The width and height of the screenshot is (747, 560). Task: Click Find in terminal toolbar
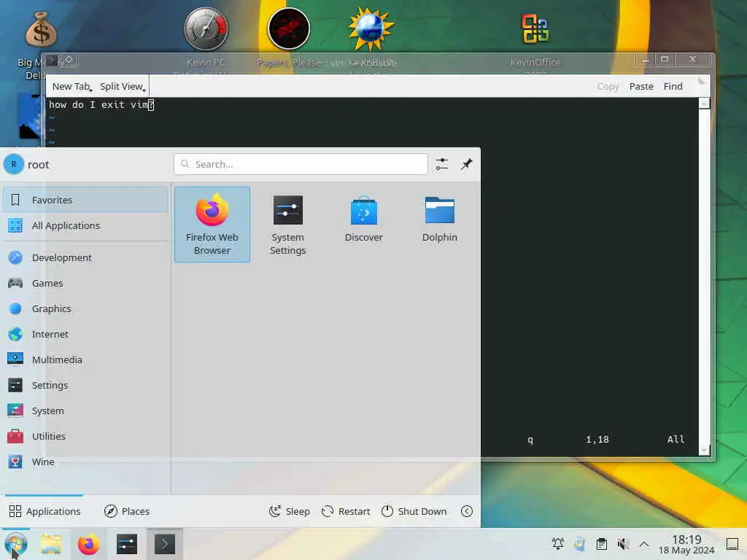(673, 87)
